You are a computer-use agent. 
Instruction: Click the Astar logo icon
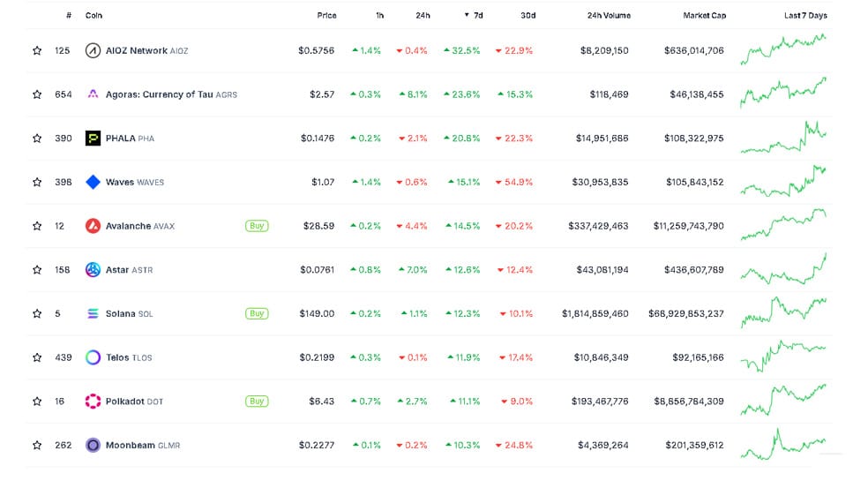pos(93,270)
